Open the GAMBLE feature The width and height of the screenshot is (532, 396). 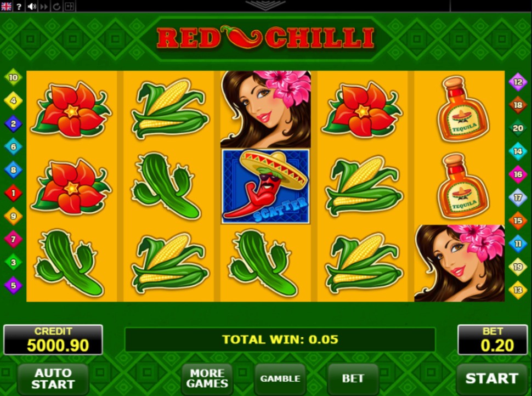tap(280, 378)
